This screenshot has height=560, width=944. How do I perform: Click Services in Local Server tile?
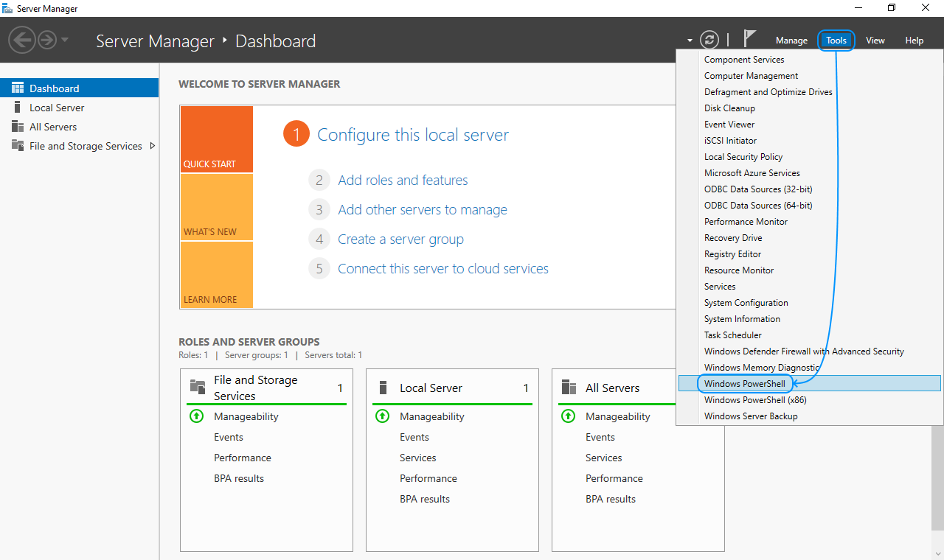coord(418,458)
